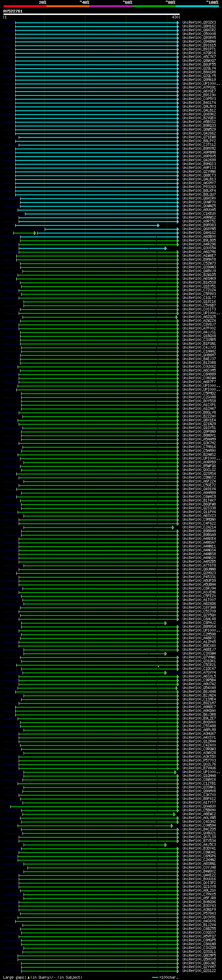
Task: Click the cyan alignment bar for UniRef100_B9PD83
Action: click(x=87, y=226)
